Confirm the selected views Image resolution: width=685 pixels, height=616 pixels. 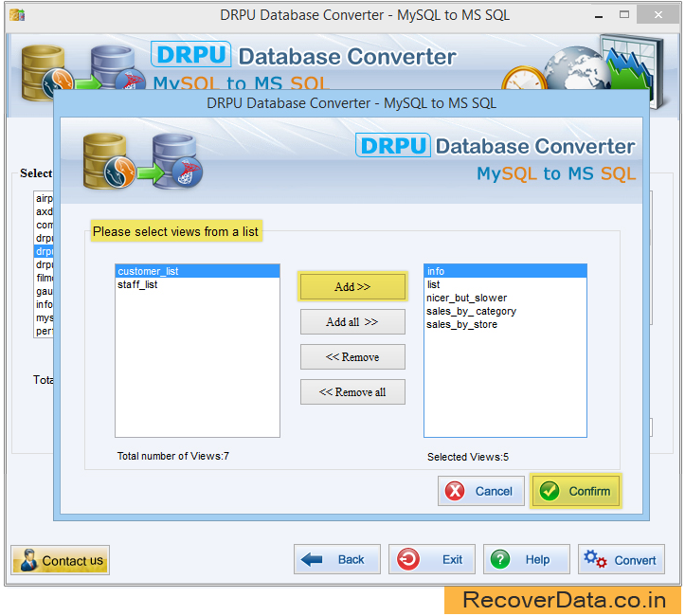(x=575, y=491)
